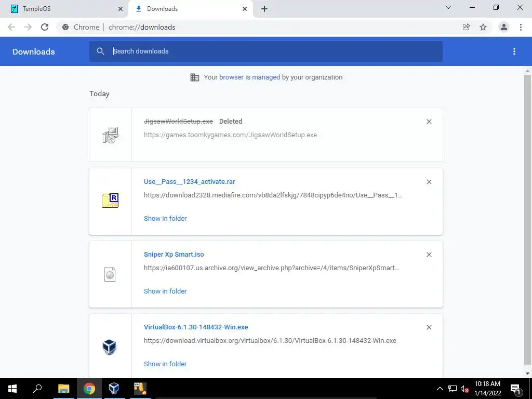This screenshot has width=532, height=399.
Task: Show Sniper Xp Smart.iso in folder
Action: (165, 291)
